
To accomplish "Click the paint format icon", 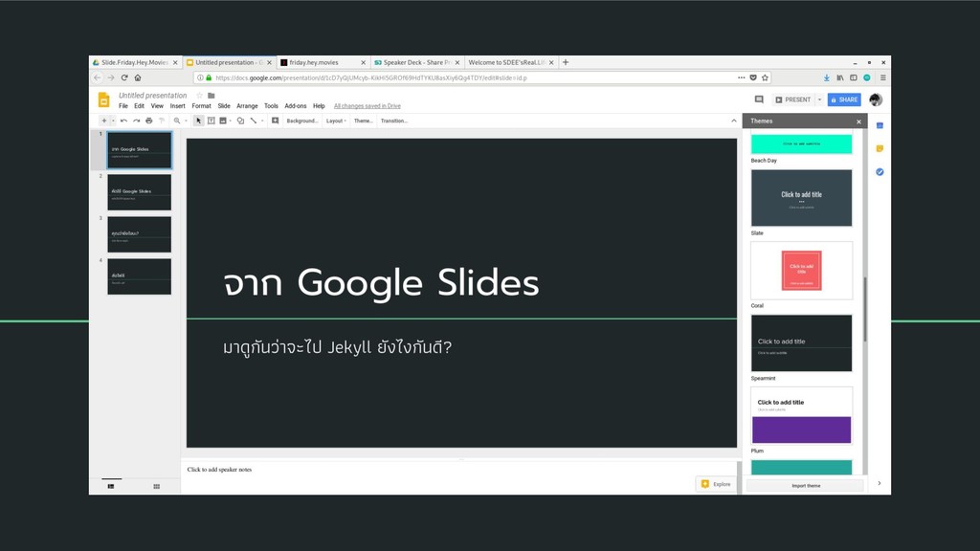I will point(161,121).
